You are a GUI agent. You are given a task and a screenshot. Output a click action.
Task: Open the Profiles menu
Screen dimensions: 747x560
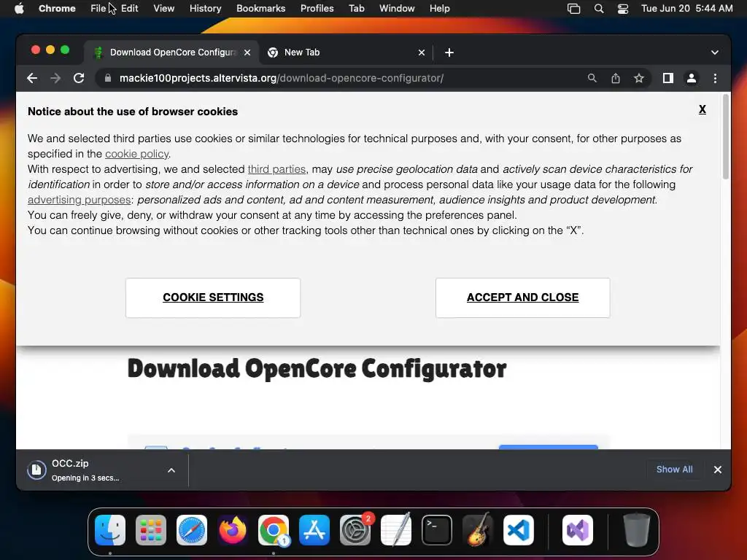(x=317, y=9)
